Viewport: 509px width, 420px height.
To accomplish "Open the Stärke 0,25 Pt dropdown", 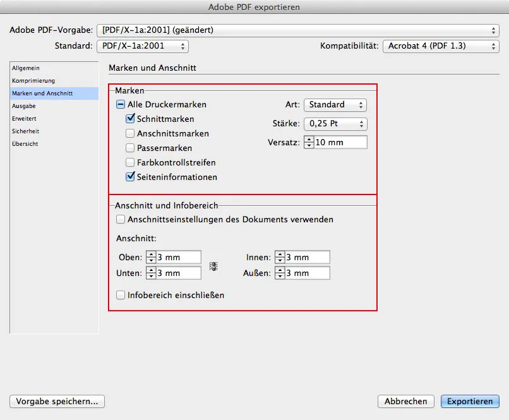I will point(335,124).
